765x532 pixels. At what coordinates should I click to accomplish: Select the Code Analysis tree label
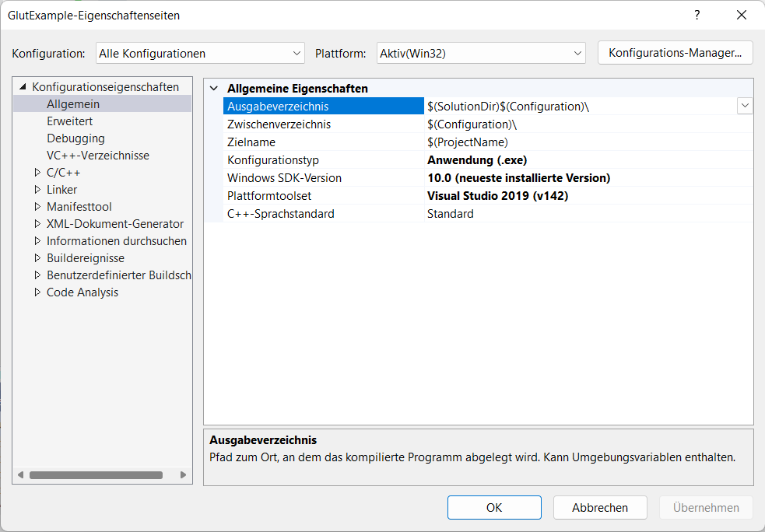[x=82, y=292]
